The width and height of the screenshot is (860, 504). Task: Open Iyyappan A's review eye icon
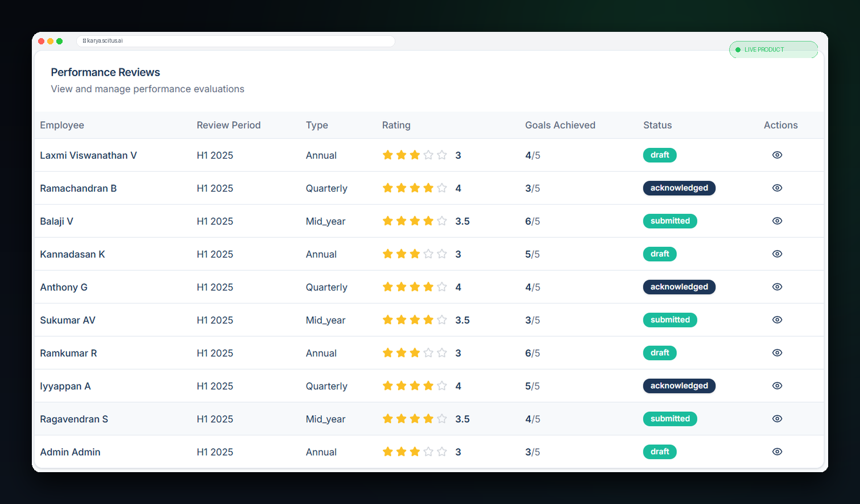tap(777, 386)
